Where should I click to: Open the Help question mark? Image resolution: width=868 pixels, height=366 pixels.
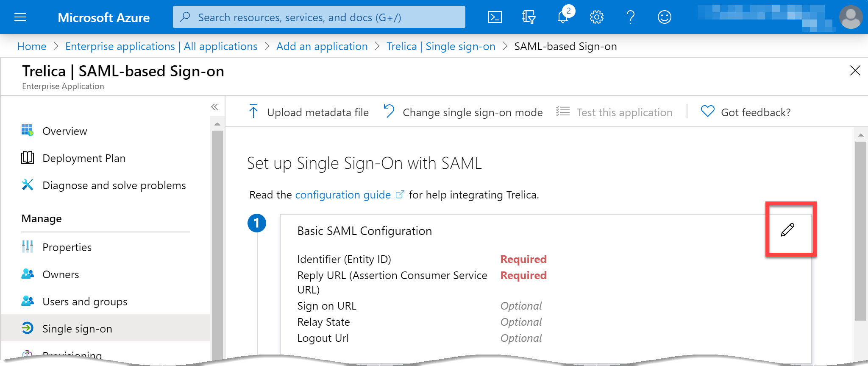tap(631, 17)
